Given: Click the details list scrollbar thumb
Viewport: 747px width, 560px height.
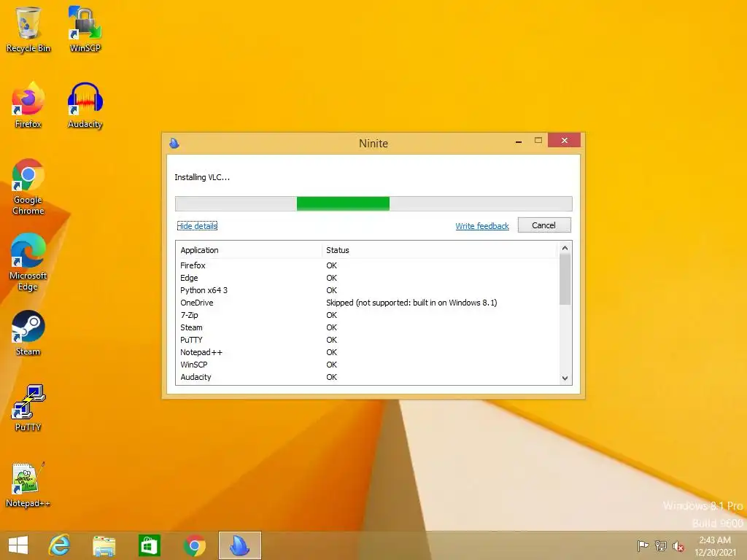Looking at the screenshot, I should tap(565, 279).
